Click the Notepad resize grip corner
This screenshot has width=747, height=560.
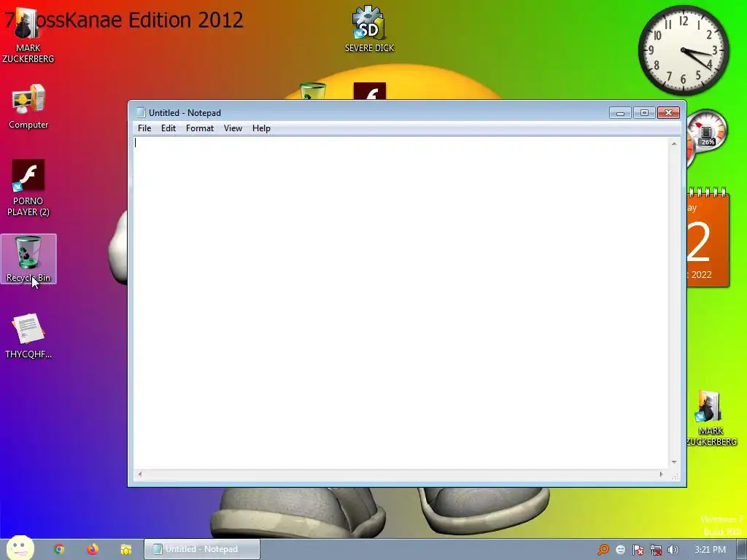click(x=675, y=476)
